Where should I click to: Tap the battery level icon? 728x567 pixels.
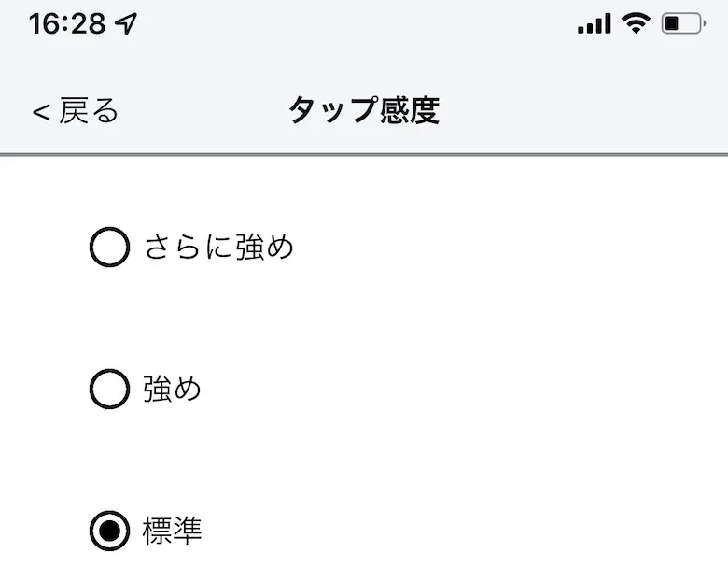(682, 24)
